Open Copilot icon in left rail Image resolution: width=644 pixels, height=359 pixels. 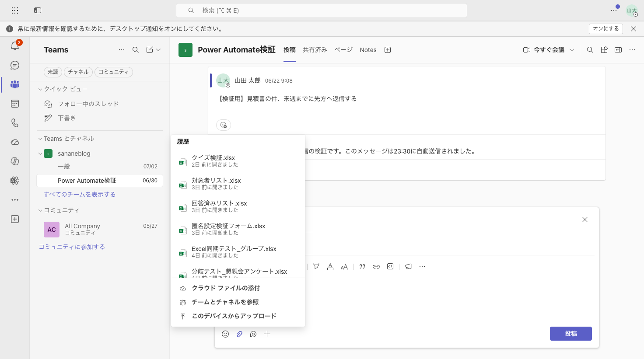[15, 161]
